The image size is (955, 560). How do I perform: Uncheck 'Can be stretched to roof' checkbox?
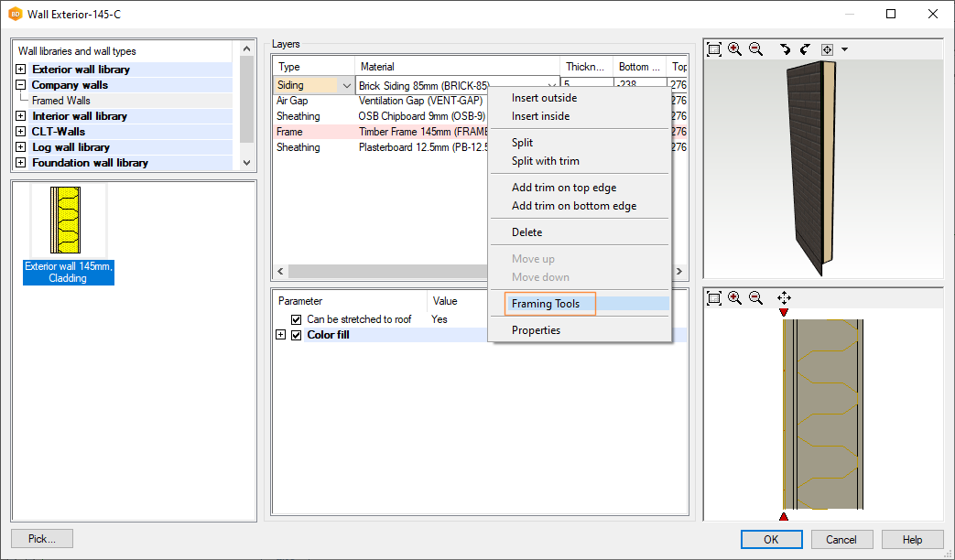click(x=296, y=319)
